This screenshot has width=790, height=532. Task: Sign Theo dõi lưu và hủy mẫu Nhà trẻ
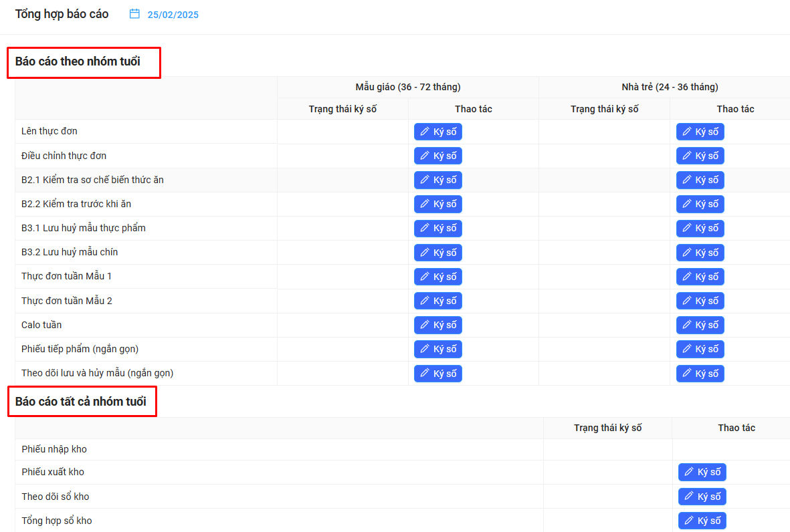click(700, 374)
